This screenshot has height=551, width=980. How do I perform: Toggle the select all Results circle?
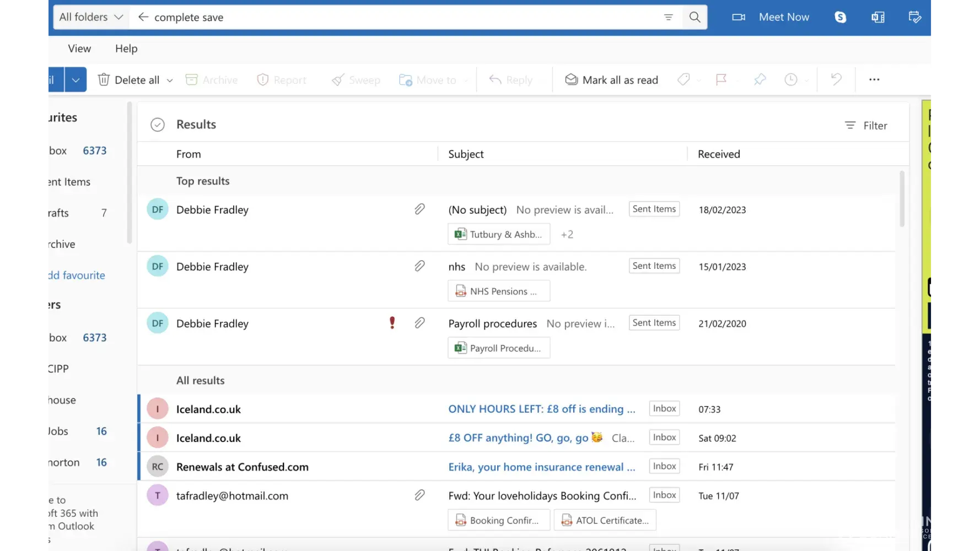tap(158, 125)
